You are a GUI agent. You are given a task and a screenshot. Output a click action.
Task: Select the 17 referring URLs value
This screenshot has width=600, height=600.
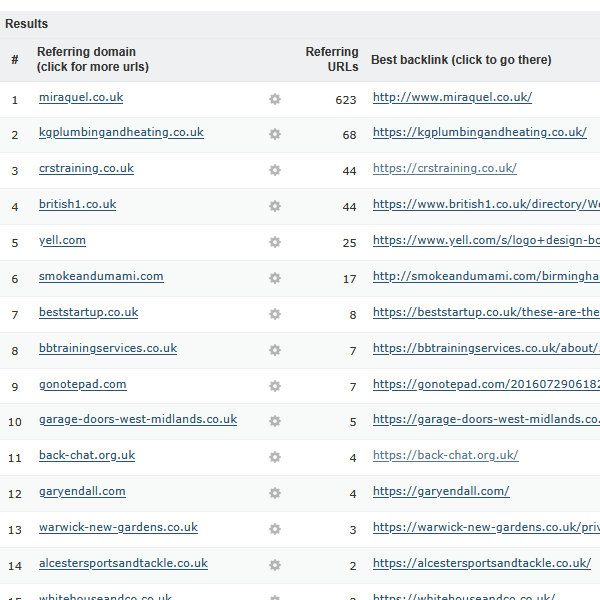point(349,279)
